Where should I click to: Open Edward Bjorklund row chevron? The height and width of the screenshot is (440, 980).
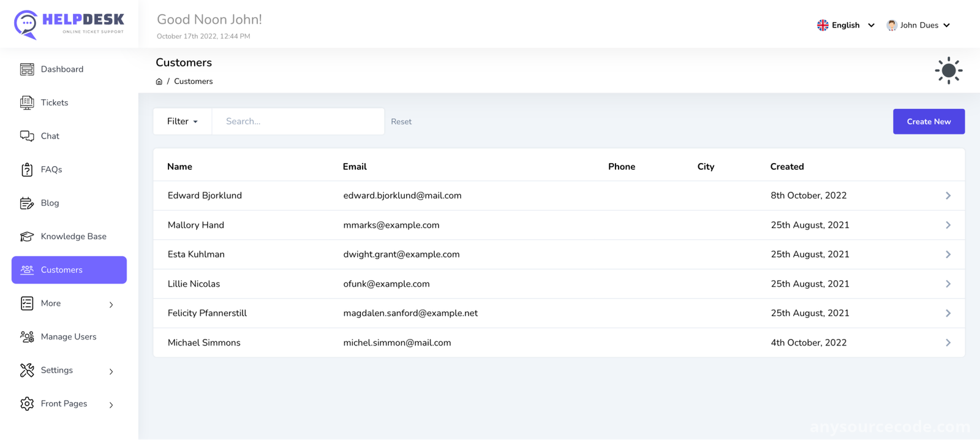948,195
